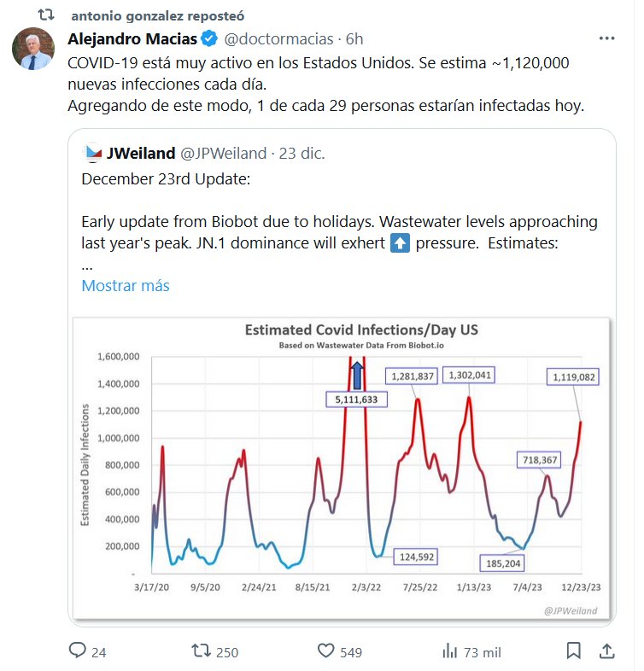Viewport: 644px width, 671px height.
Task: Open the Alejandro Macias display name
Action: [x=132, y=39]
